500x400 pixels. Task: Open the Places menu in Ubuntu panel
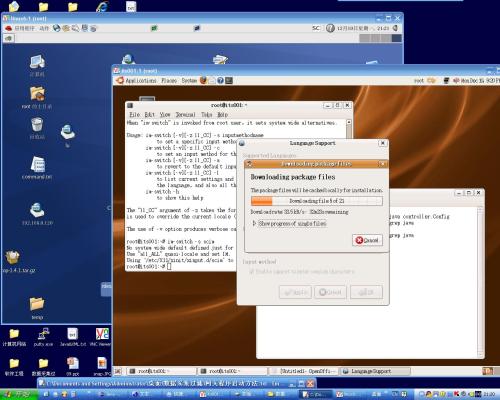(x=169, y=80)
